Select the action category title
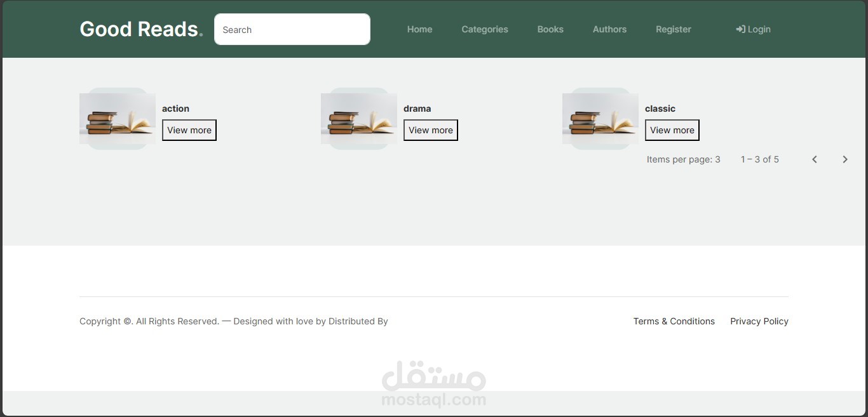Screen dimensions: 868x417 [x=175, y=109]
